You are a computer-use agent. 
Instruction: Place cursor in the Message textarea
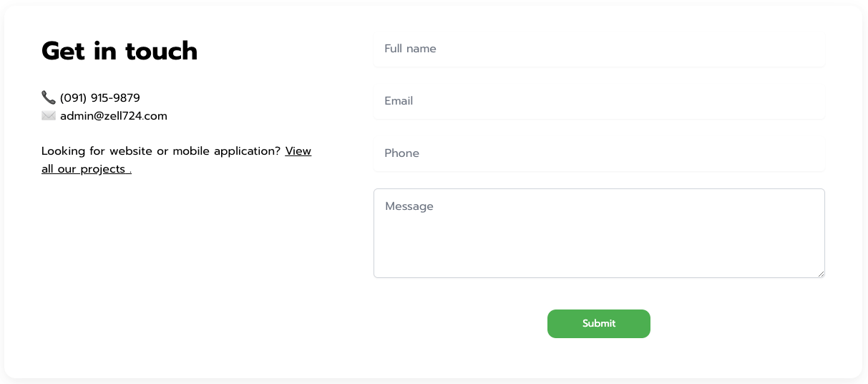point(599,233)
